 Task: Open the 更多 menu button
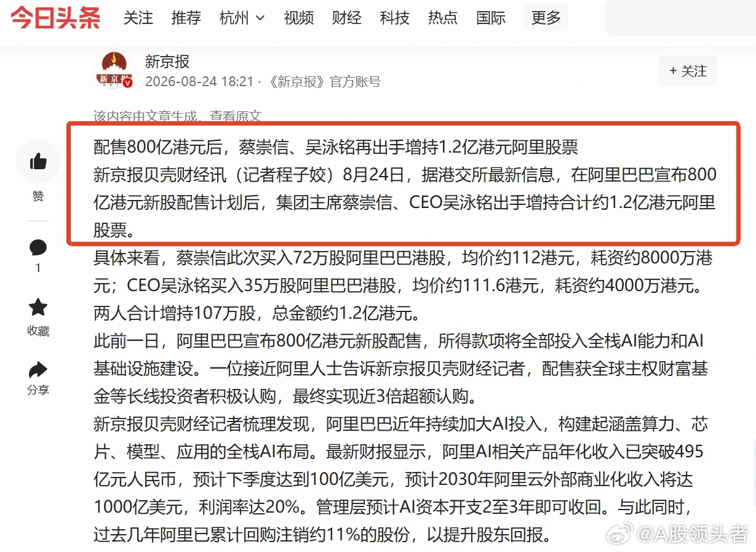546,18
